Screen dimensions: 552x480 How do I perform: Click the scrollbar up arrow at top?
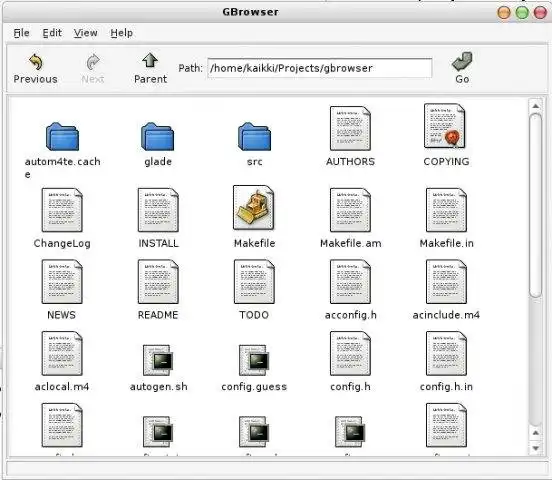tap(535, 106)
